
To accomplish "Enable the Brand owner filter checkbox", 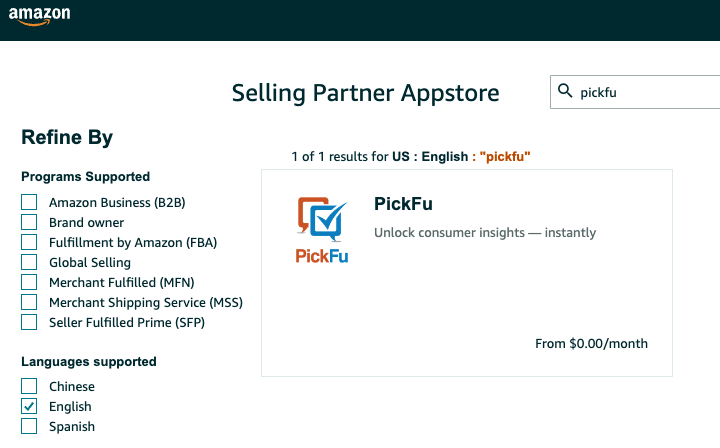I will tap(29, 222).
